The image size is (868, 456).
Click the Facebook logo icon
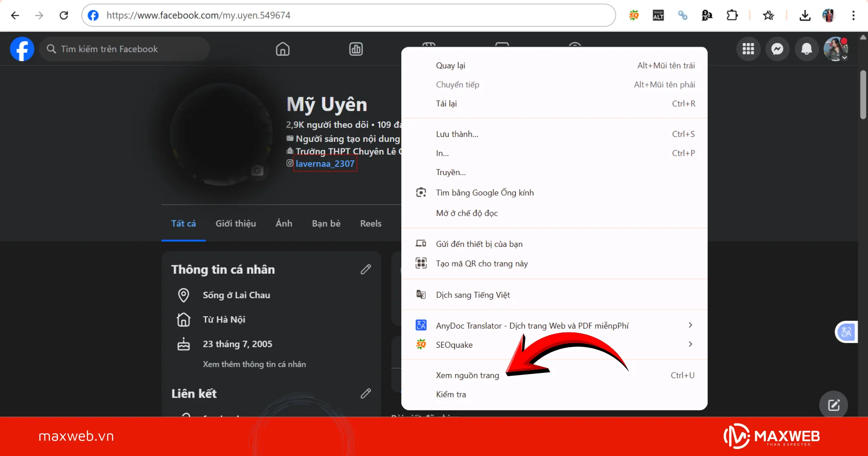22,49
